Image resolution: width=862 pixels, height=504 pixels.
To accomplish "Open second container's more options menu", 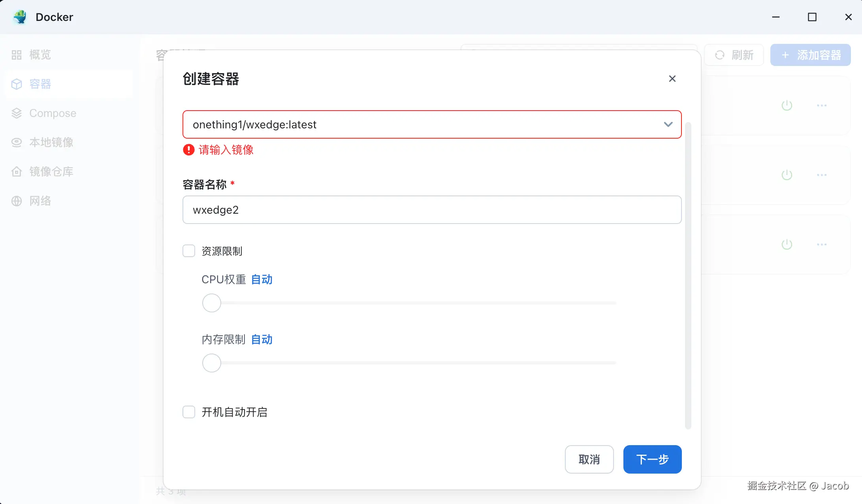I will (822, 175).
